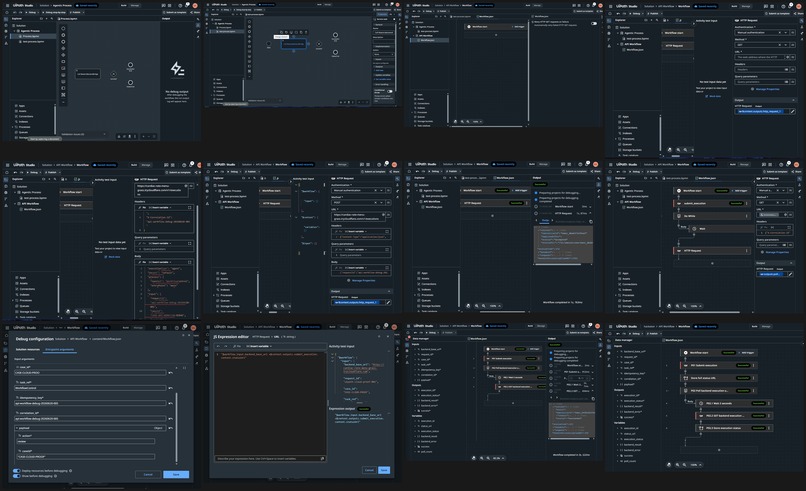The width and height of the screenshot is (806, 491).
Task: Click Submit as template in No debug output window
Action: 175,12
